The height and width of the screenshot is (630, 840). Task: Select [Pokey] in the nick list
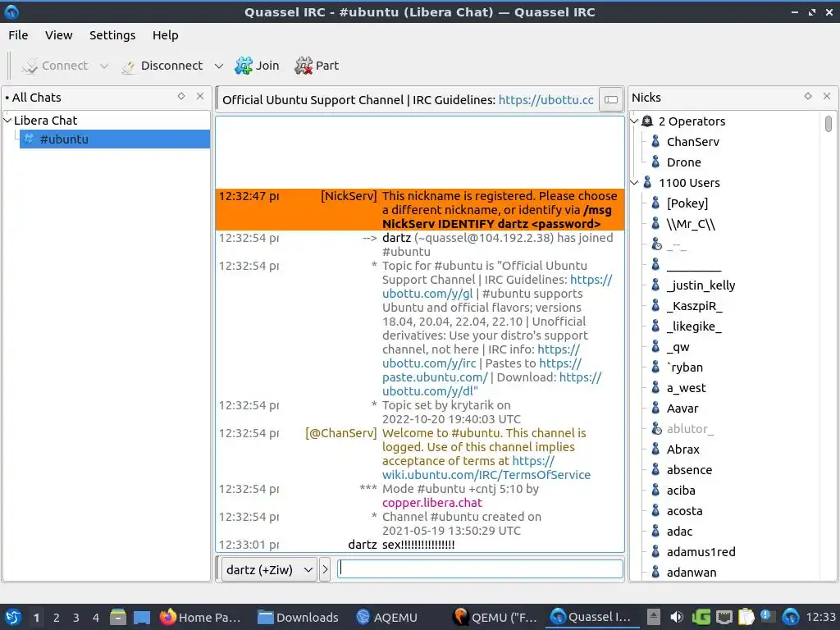687,203
